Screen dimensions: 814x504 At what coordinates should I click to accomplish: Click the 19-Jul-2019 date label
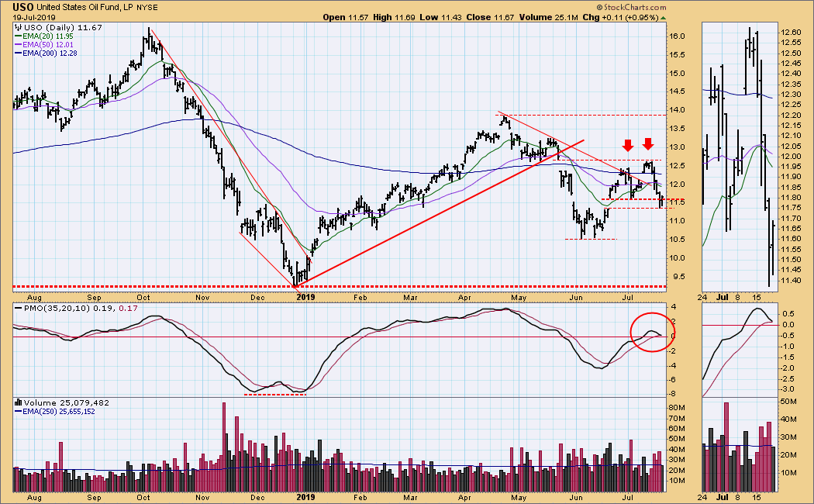(x=34, y=17)
